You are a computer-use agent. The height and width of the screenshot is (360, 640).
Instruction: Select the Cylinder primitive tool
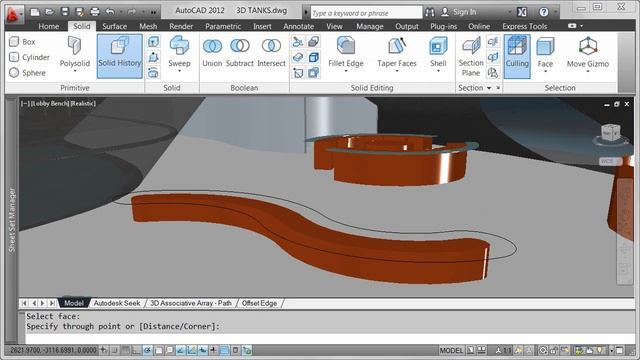[x=29, y=57]
